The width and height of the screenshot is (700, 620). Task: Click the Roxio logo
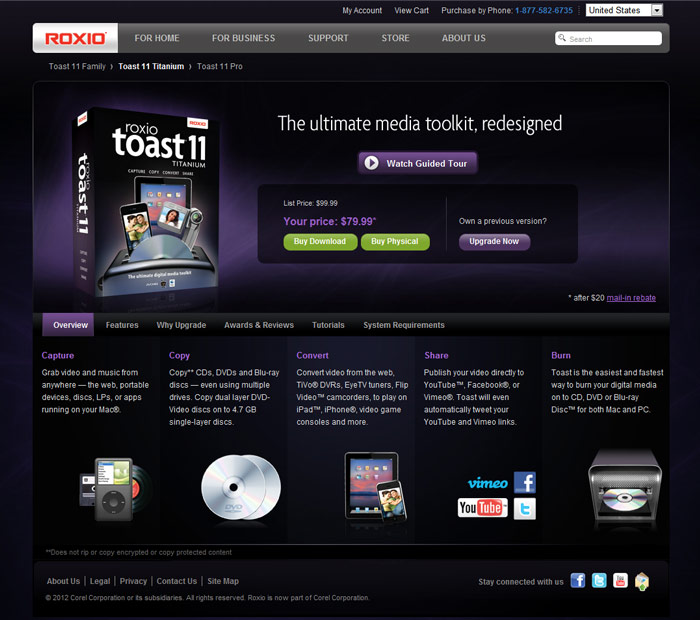point(75,38)
